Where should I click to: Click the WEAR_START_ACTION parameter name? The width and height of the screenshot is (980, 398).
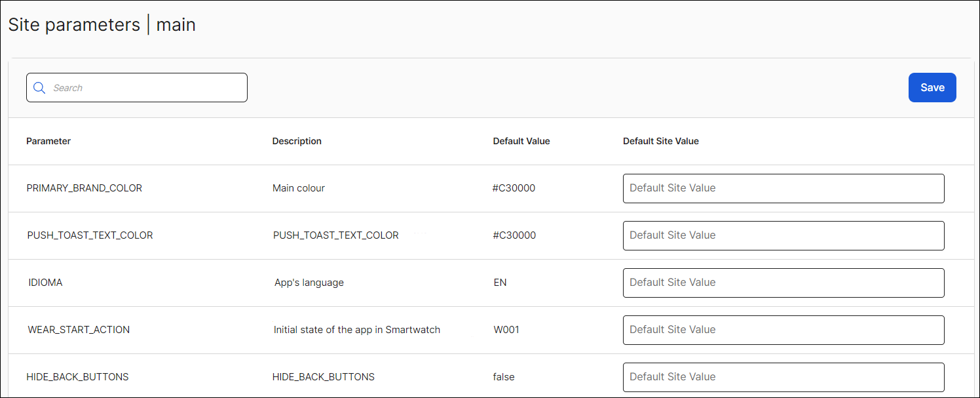pyautogui.click(x=79, y=330)
